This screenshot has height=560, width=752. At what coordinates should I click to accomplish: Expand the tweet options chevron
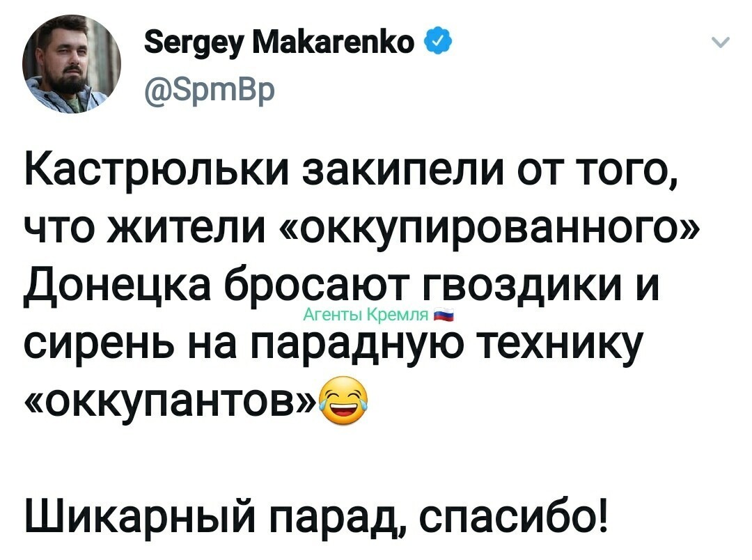(x=721, y=42)
